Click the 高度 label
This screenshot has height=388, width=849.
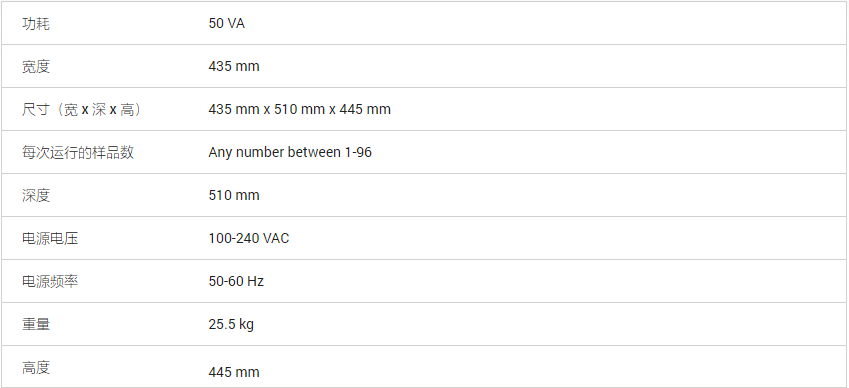point(36,368)
